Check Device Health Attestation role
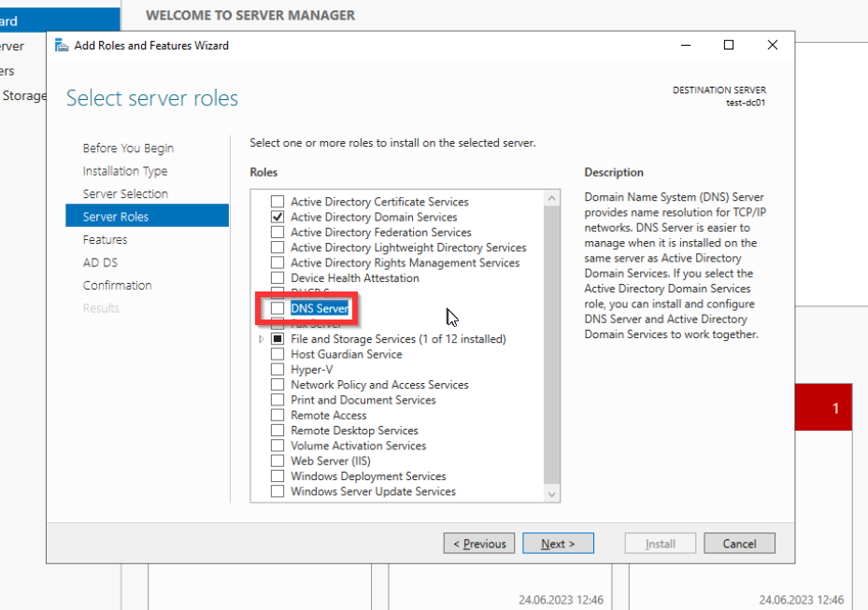 [277, 277]
